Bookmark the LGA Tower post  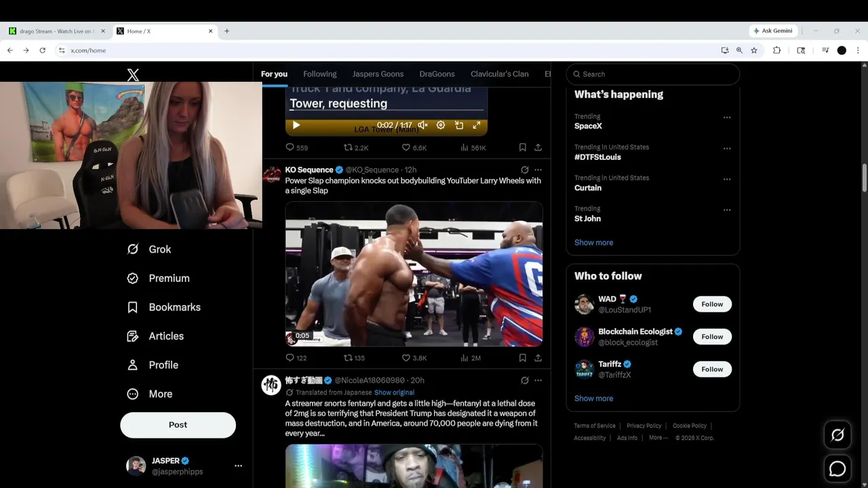coord(522,147)
